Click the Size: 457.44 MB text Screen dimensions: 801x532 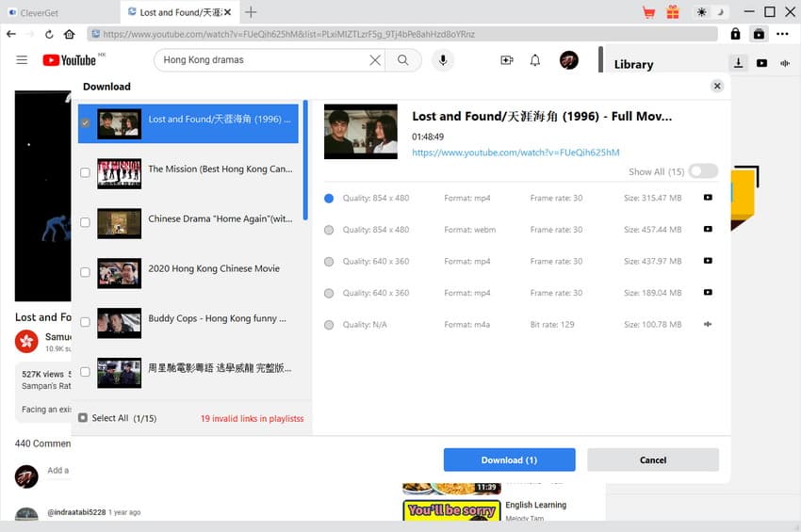tap(652, 230)
